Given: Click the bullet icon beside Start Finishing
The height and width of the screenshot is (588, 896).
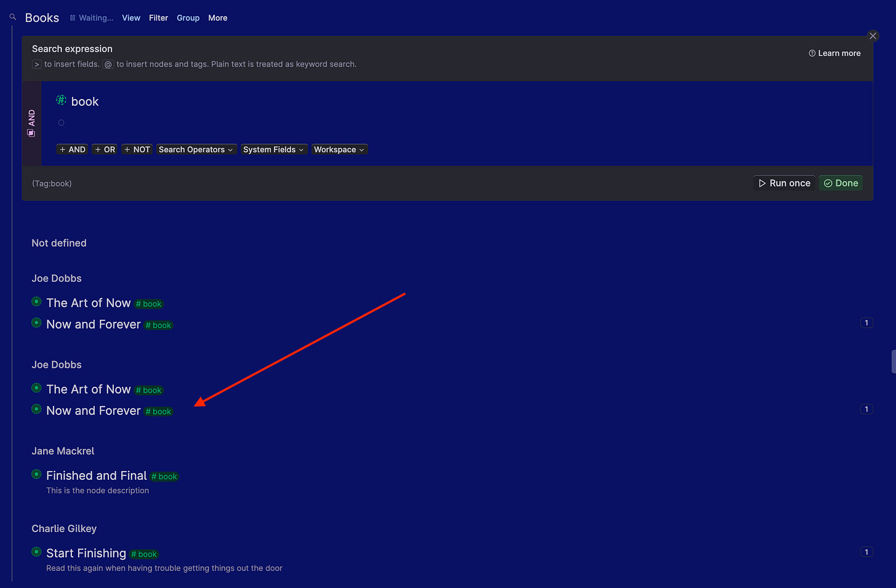Looking at the screenshot, I should tap(36, 552).
